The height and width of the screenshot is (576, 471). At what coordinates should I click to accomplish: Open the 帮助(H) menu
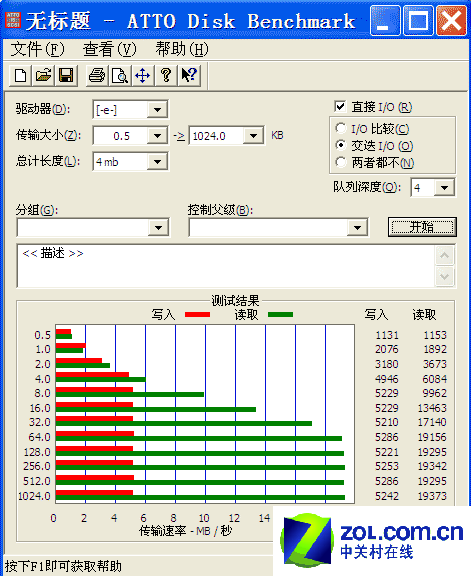[x=181, y=49]
